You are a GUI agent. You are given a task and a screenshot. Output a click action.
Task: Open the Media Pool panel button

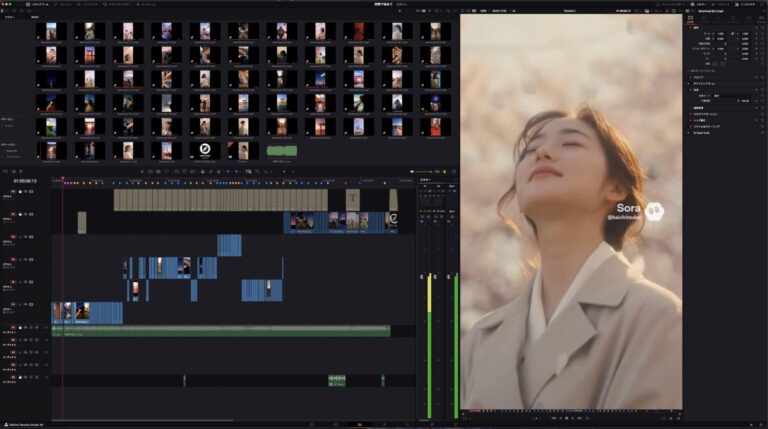[x=37, y=4]
